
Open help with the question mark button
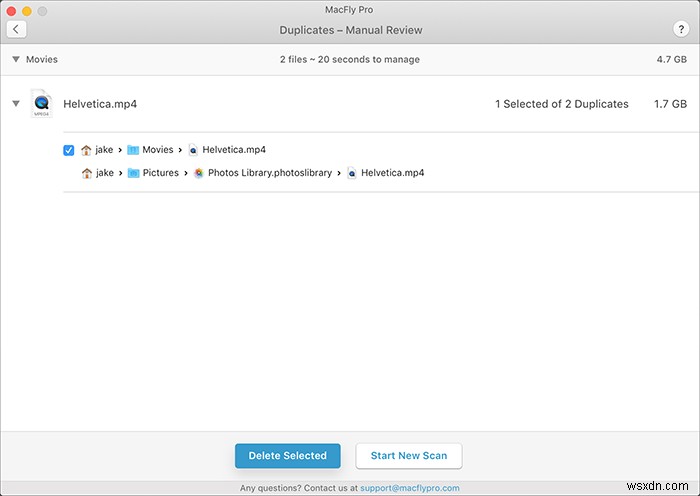click(x=681, y=30)
